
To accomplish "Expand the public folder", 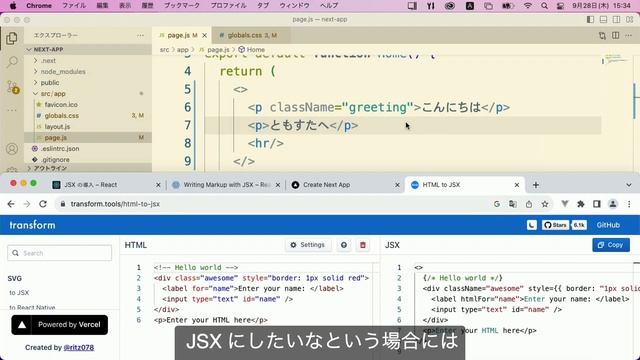I will (x=88, y=82).
